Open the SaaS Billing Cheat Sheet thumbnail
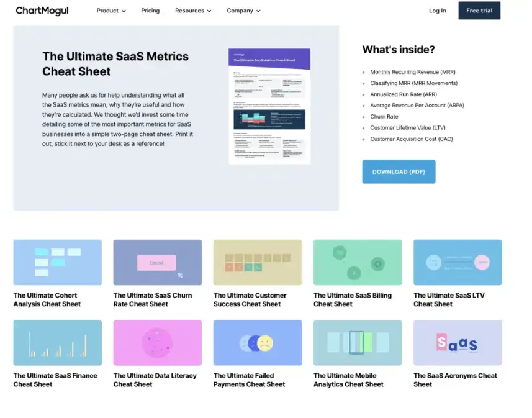The height and width of the screenshot is (418, 532). pyautogui.click(x=357, y=261)
